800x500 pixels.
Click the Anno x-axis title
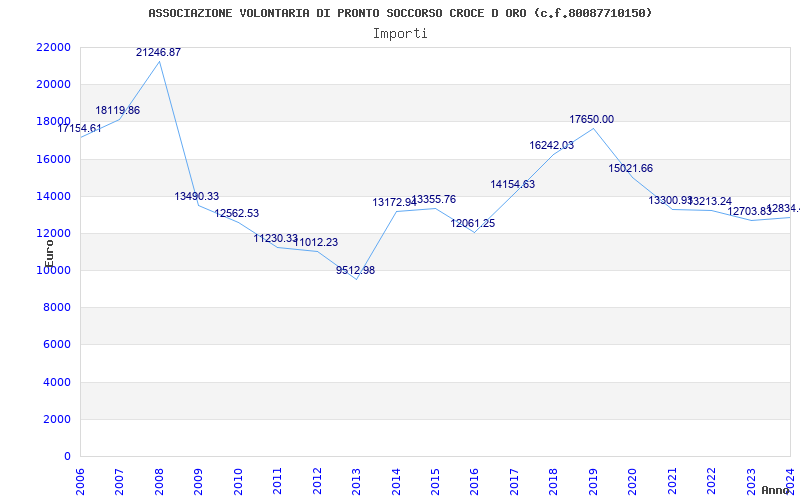point(775,490)
